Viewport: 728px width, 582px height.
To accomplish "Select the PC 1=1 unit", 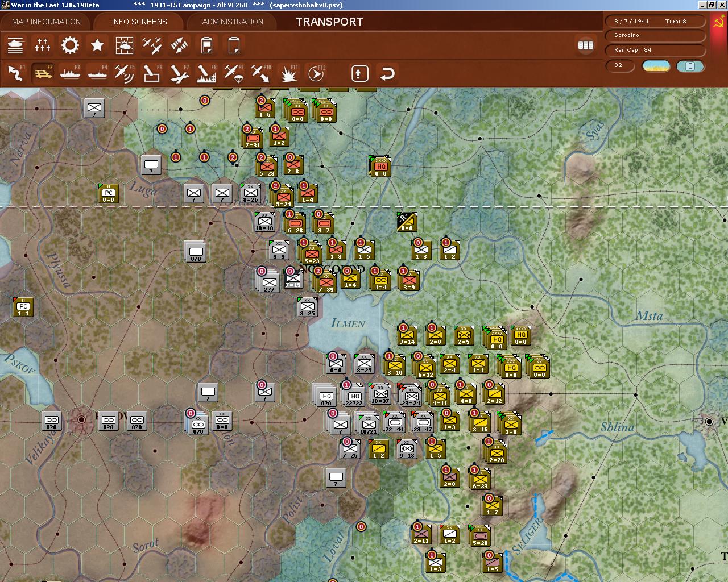I will point(23,307).
